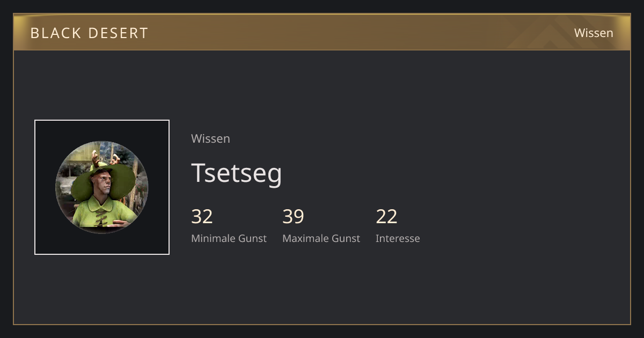This screenshot has height=338, width=644.
Task: Click the chevron emblem in gold header
Action: [x=553, y=33]
